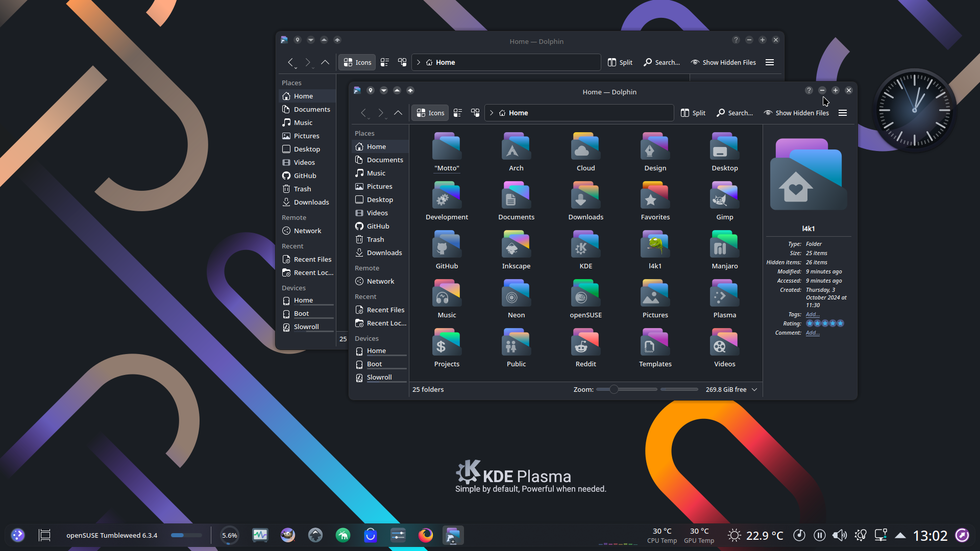The width and height of the screenshot is (980, 551).
Task: Toggle pin on all desktops in front window titlebar
Action: (x=371, y=90)
